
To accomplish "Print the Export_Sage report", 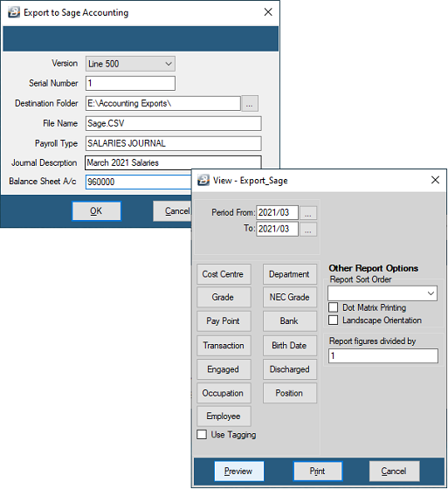I will (x=318, y=471).
